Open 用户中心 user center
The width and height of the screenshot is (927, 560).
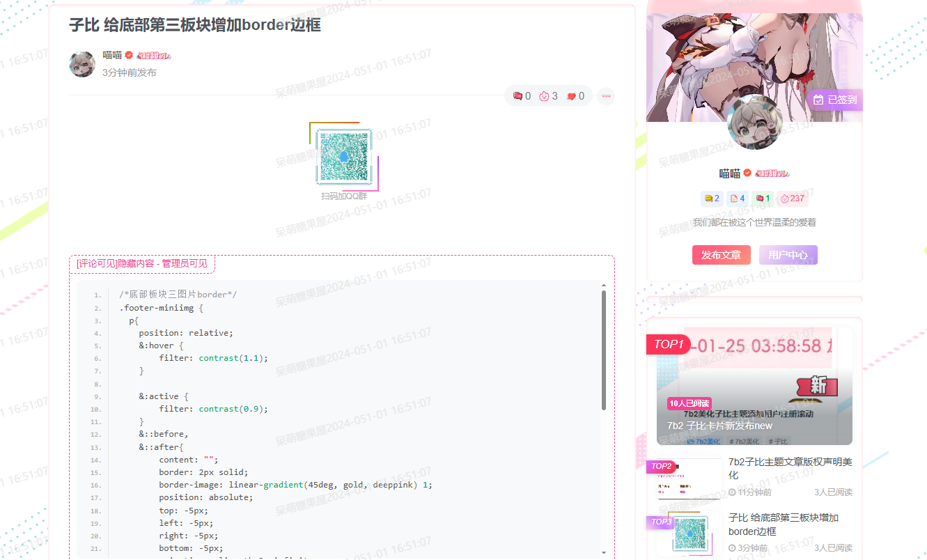tap(788, 255)
